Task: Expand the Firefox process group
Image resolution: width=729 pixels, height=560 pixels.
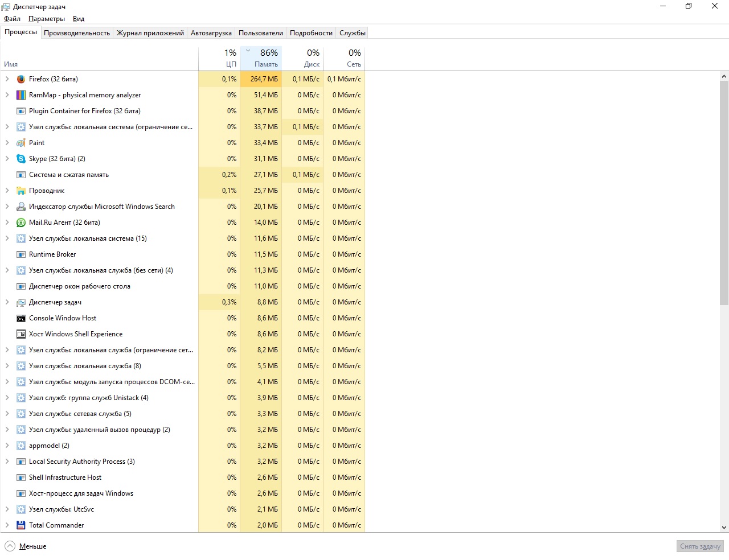Action: 7,79
